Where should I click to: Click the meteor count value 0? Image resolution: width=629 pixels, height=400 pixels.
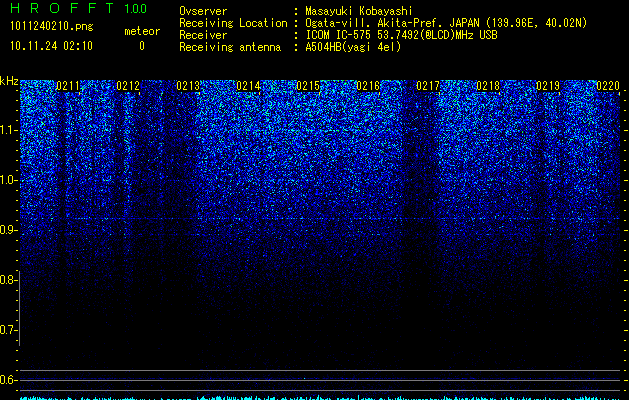click(142, 46)
